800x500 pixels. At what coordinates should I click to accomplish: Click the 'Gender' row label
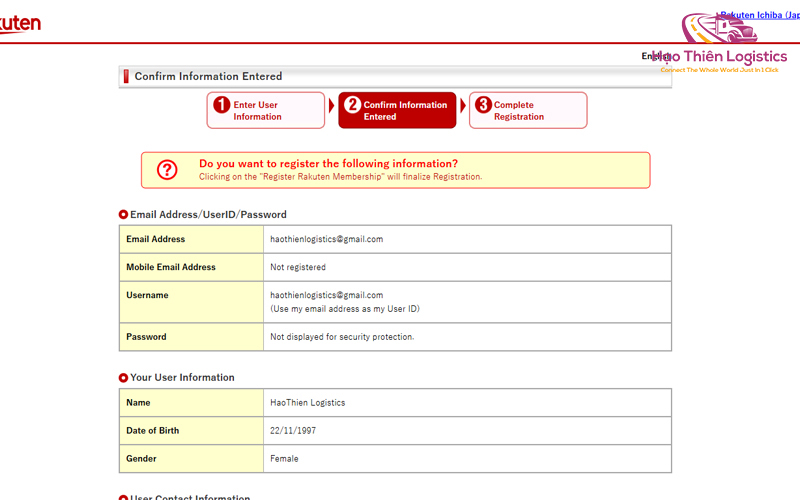pyautogui.click(x=141, y=459)
